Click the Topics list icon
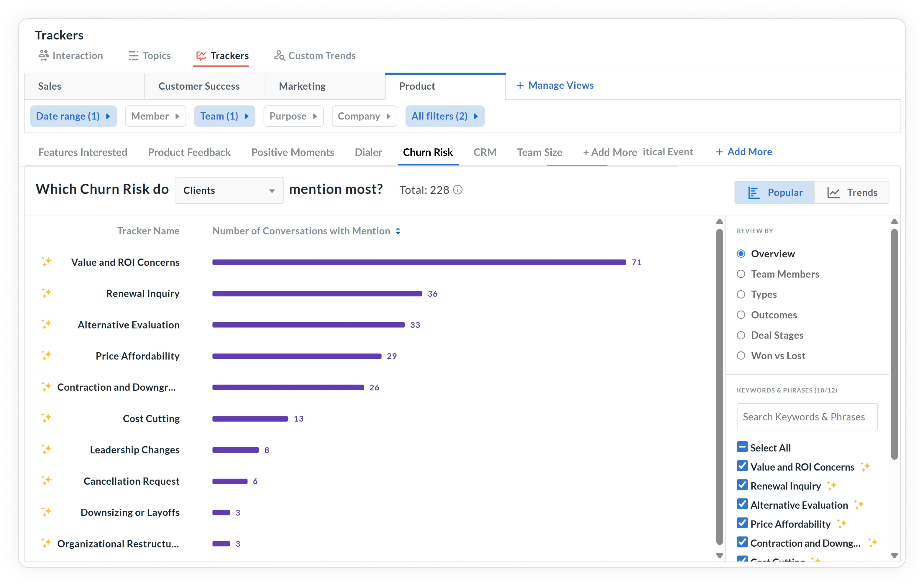924x586 pixels. pos(133,56)
